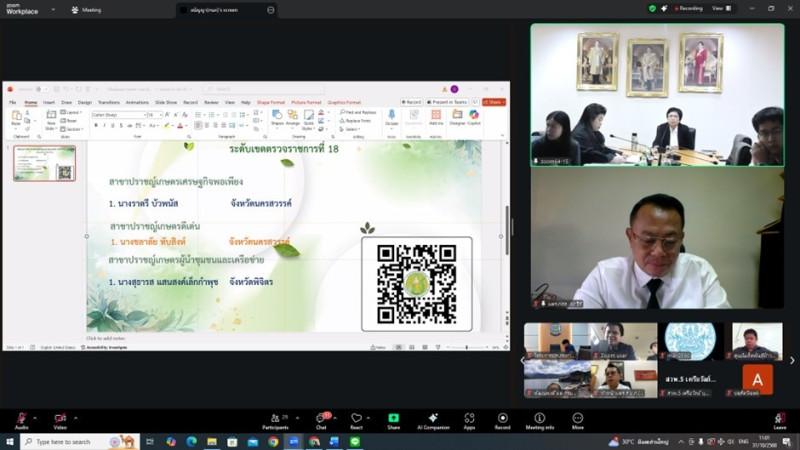Open the Insert tab in PowerPoint ribbon
This screenshot has height=450, width=800.
point(49,102)
